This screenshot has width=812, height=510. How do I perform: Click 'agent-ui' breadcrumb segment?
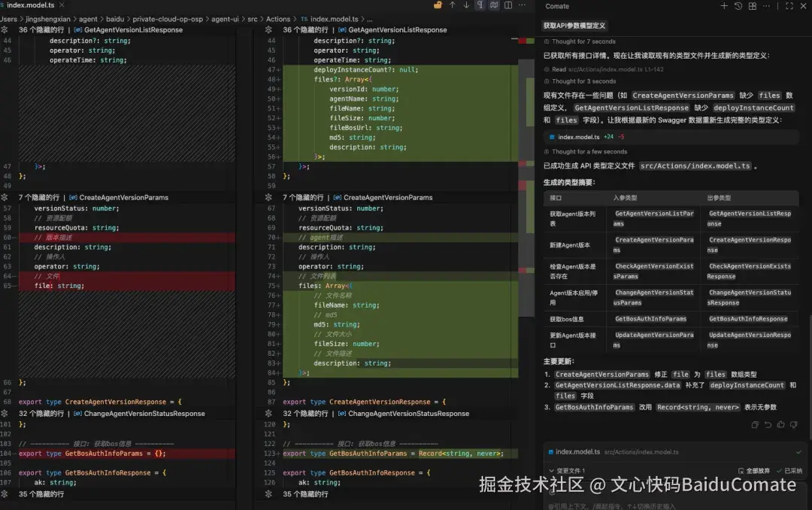(x=225, y=19)
